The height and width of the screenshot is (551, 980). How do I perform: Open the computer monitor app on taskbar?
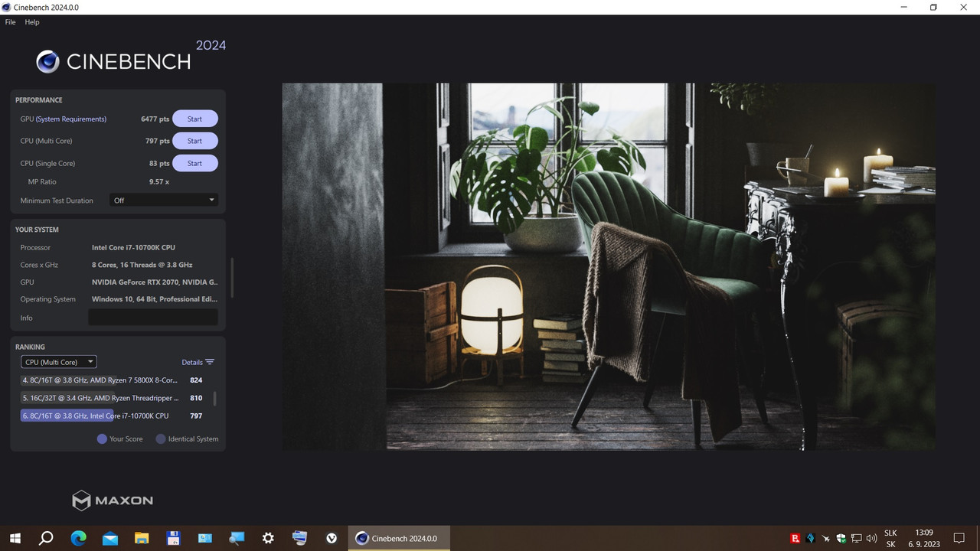[299, 538]
